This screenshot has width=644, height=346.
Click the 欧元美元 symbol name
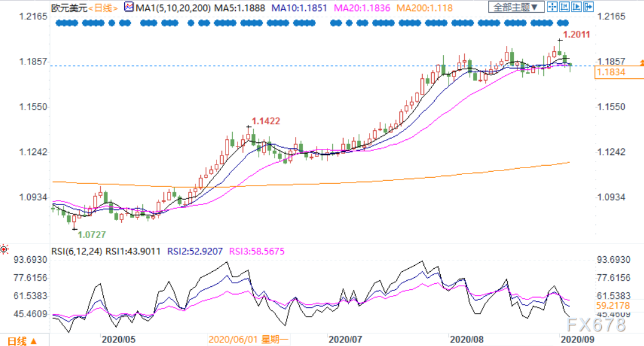coord(69,8)
